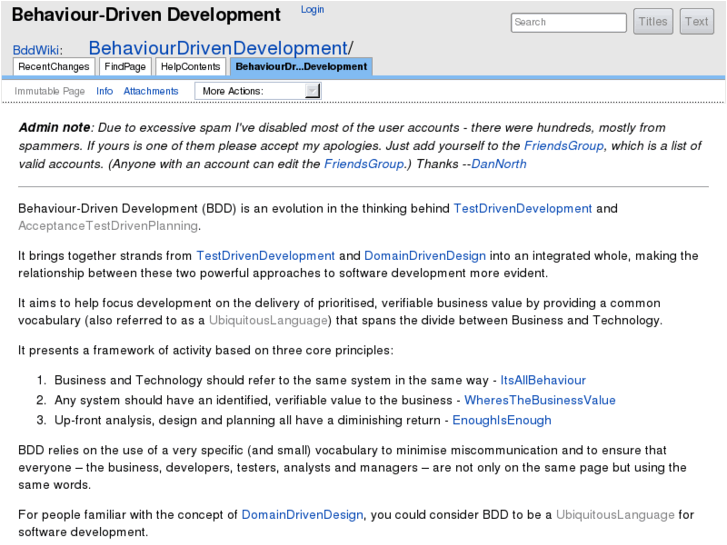Viewport: 727px width, 545px height.
Task: Open the Attachments link
Action: point(151,91)
